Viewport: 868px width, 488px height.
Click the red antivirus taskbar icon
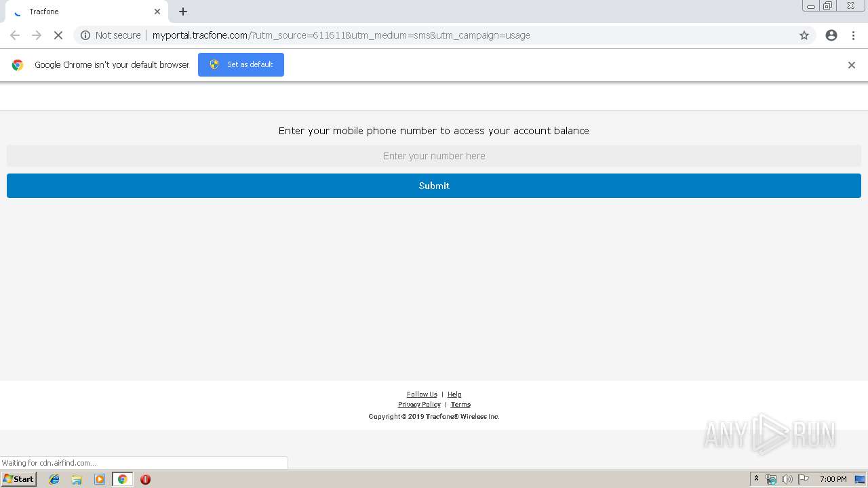click(x=145, y=479)
